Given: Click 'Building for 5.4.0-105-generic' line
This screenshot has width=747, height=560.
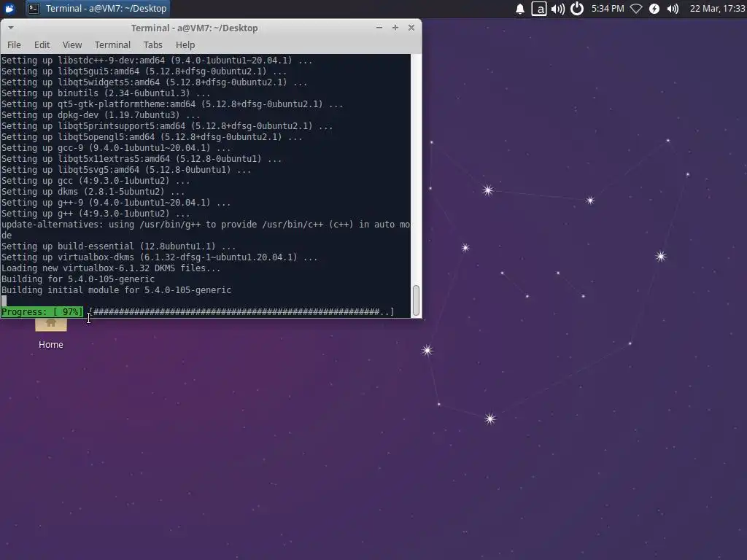Looking at the screenshot, I should (77, 279).
